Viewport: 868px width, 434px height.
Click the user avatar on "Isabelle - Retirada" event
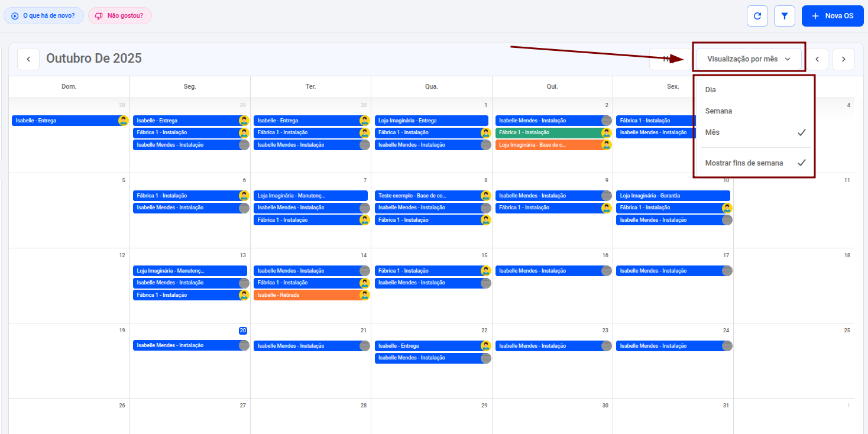click(365, 295)
